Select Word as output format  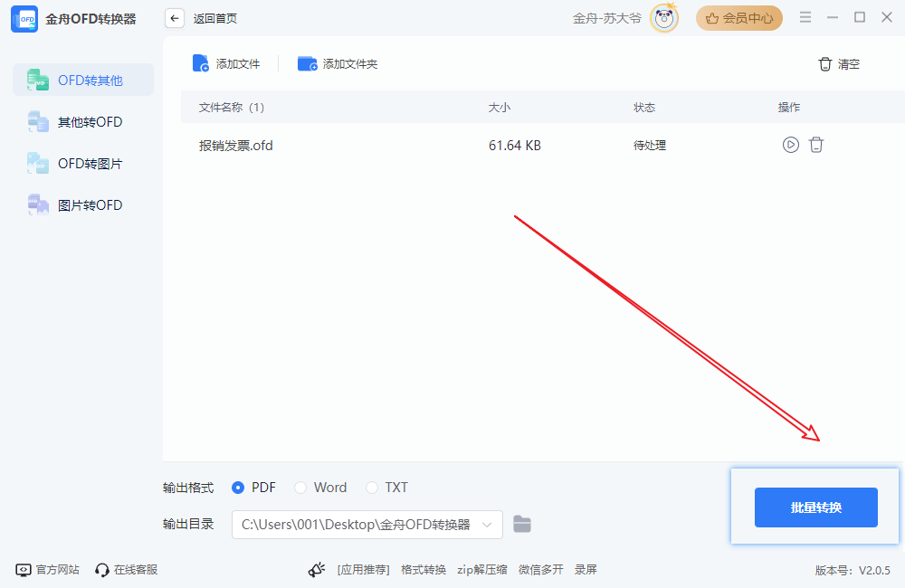click(300, 487)
